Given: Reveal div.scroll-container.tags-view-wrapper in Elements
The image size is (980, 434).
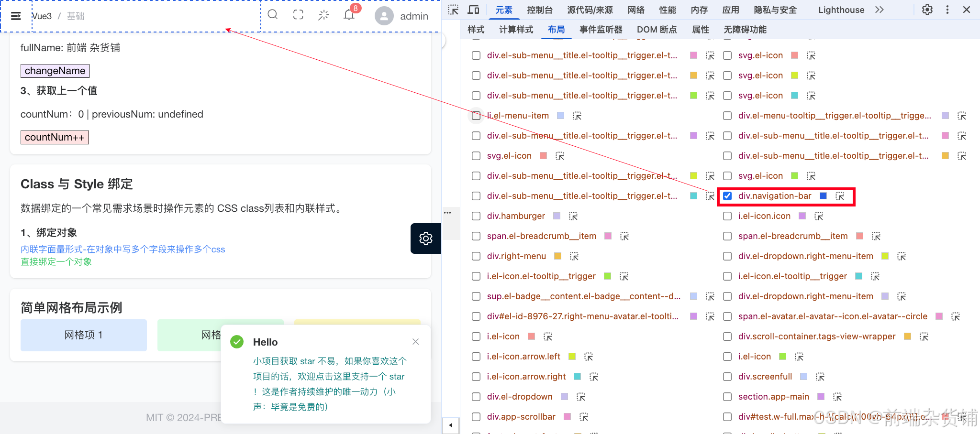Looking at the screenshot, I should pyautogui.click(x=924, y=336).
